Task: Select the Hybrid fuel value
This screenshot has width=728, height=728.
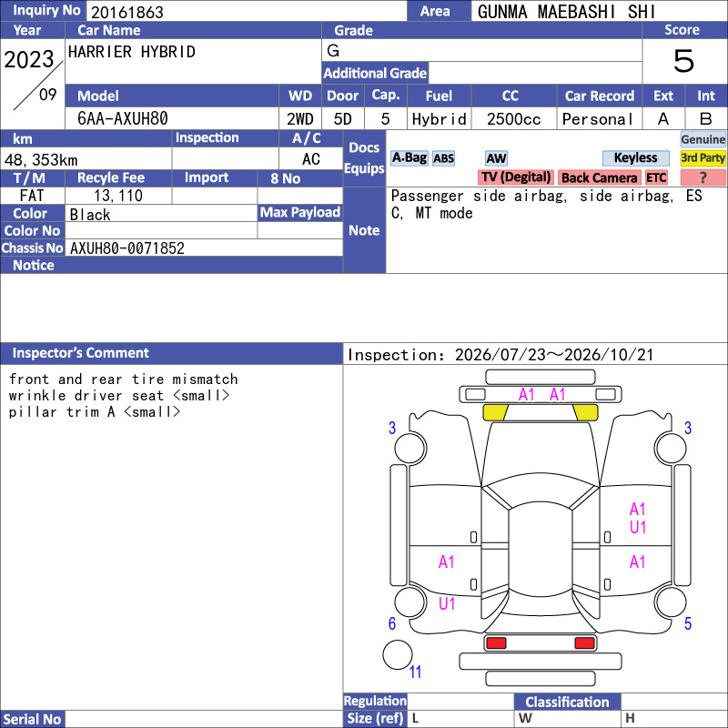Action: point(440,119)
